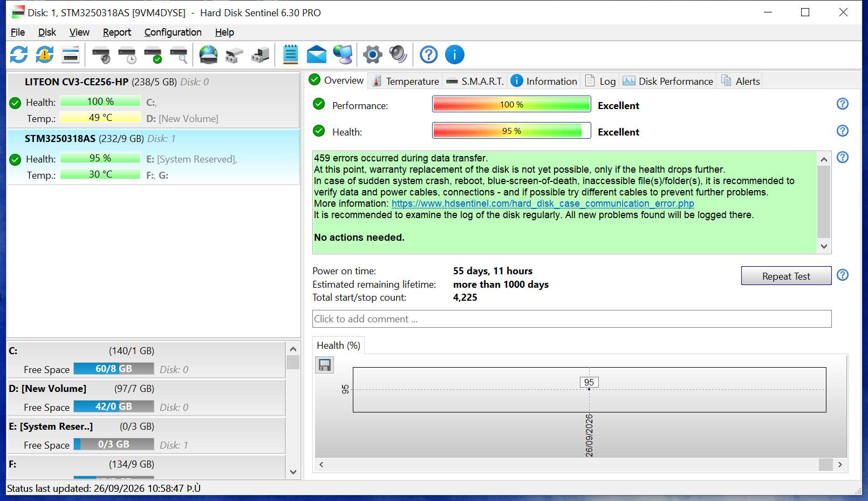Click the Health 95 % gradient bar

pos(511,131)
